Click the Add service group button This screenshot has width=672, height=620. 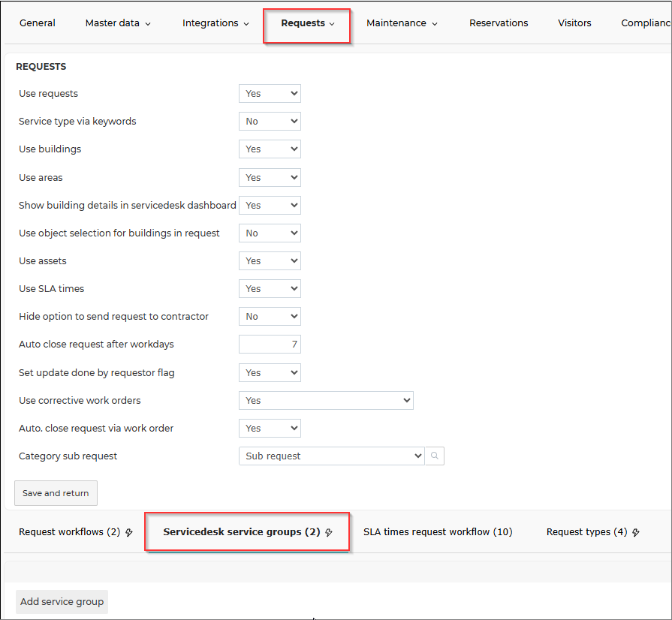62,601
